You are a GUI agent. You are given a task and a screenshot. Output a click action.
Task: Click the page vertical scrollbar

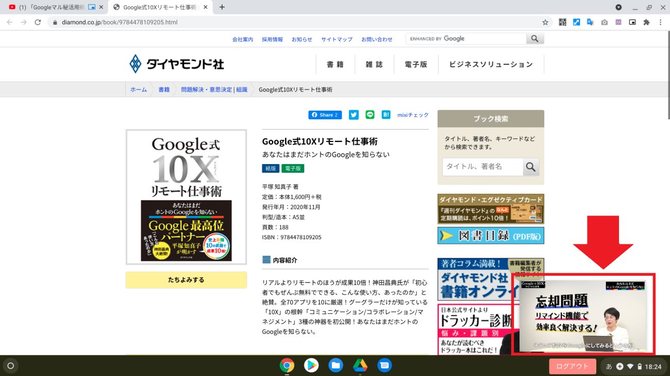668,75
